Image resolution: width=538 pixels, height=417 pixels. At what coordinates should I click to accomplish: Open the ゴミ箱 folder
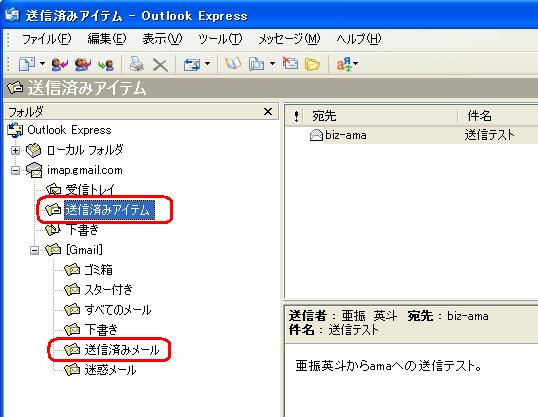click(x=98, y=270)
